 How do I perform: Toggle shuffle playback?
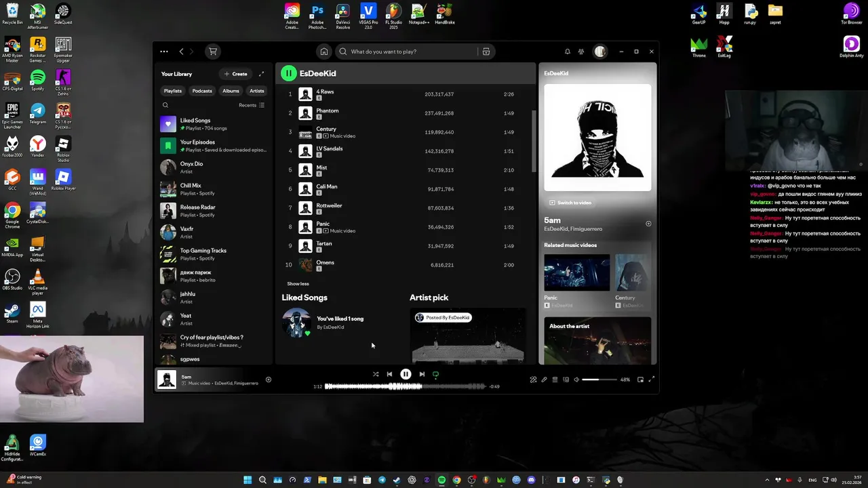(x=376, y=374)
